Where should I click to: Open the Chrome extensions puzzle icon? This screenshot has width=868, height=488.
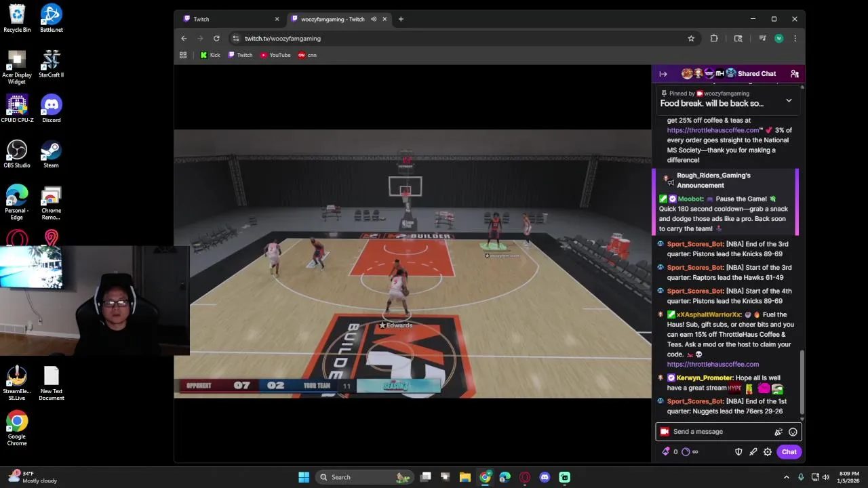pos(714,39)
